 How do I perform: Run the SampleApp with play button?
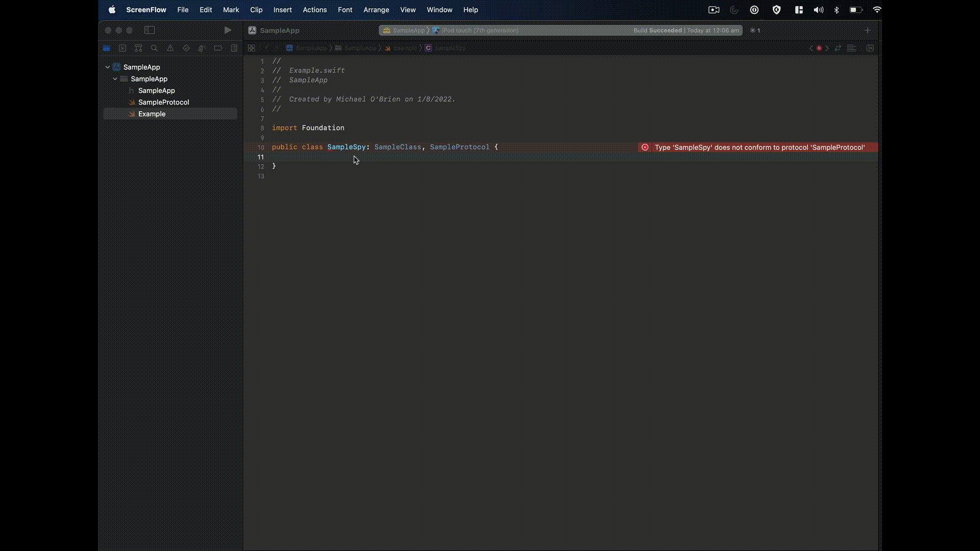228,30
